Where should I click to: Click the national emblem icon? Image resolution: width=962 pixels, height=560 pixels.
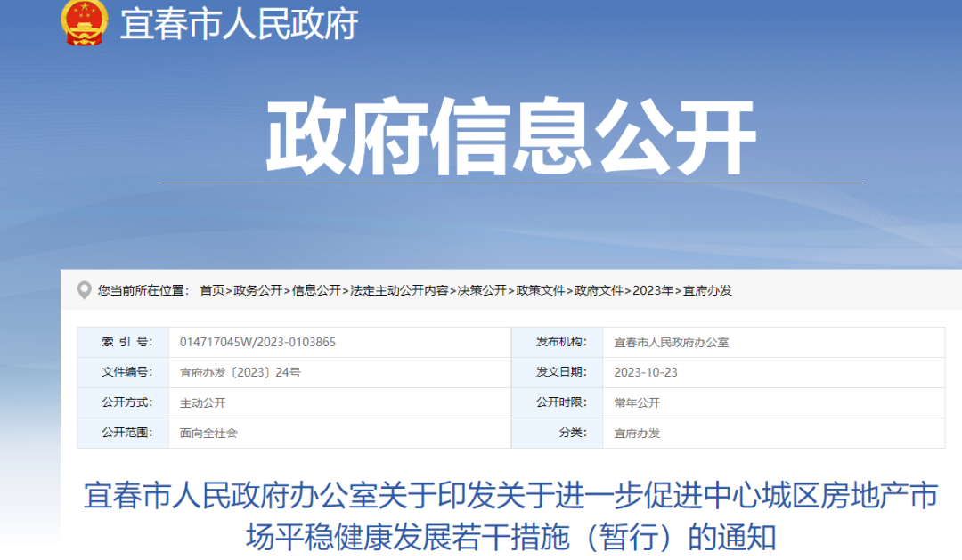pyautogui.click(x=84, y=22)
